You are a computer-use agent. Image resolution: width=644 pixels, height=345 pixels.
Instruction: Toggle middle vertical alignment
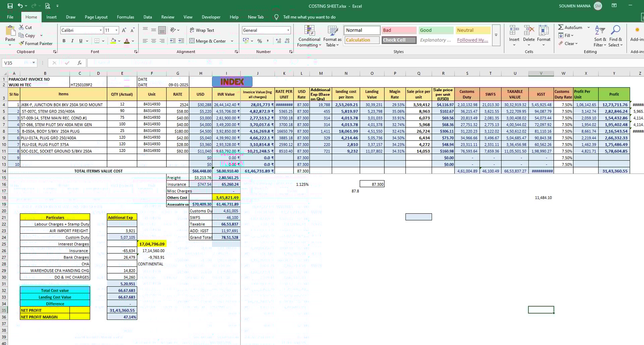point(154,30)
